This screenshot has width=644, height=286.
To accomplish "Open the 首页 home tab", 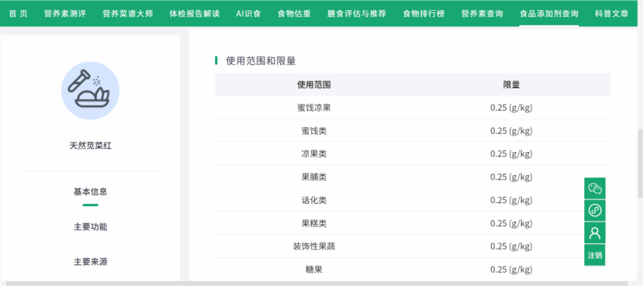I will 19,13.
